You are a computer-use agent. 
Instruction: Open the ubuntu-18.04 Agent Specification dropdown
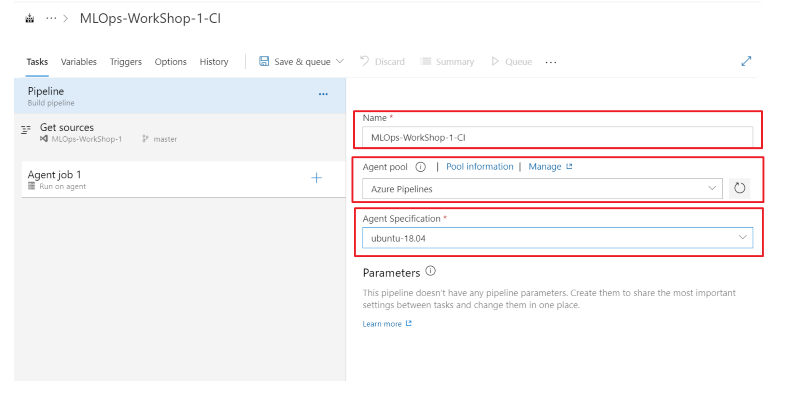pyautogui.click(x=558, y=238)
